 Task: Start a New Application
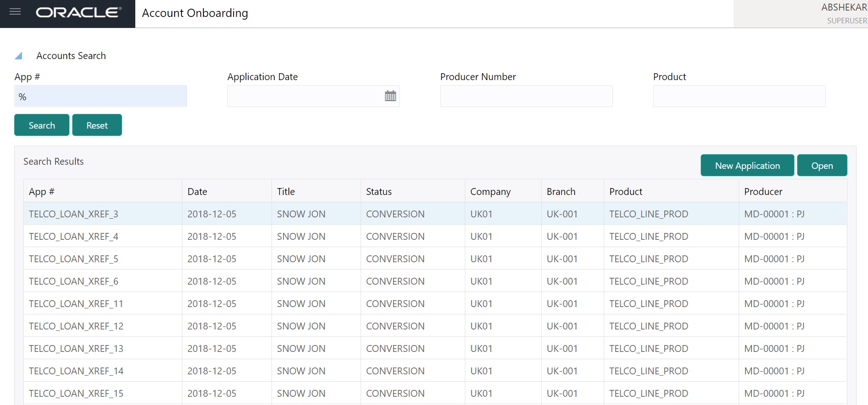(747, 166)
